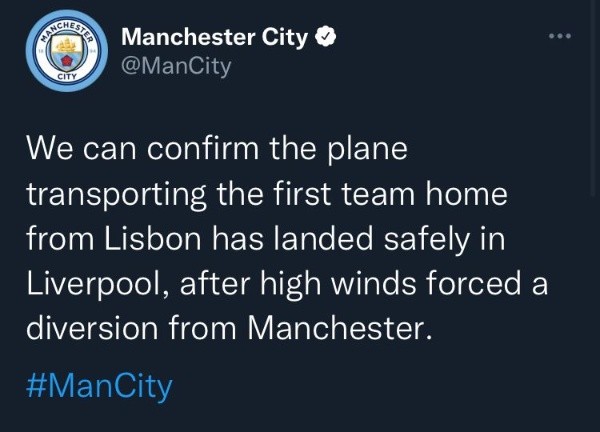Click the Manchester City display name
600x432 pixels.
(214, 39)
